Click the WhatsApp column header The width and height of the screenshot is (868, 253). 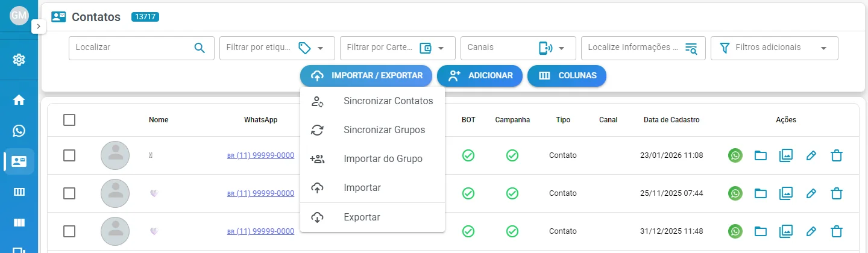(260, 120)
